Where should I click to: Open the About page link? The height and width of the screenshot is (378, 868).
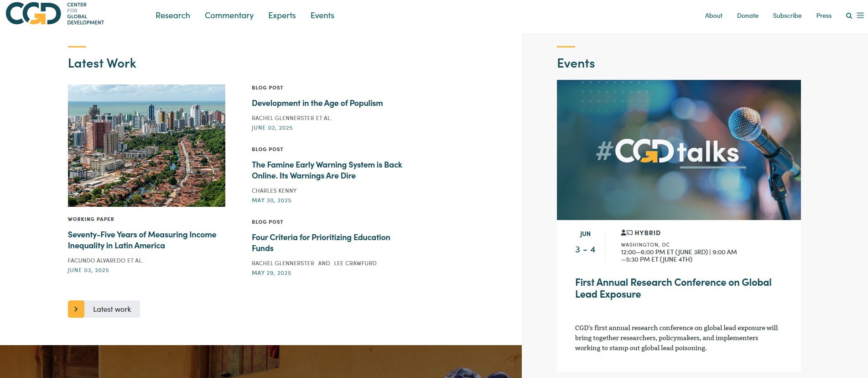click(x=713, y=16)
